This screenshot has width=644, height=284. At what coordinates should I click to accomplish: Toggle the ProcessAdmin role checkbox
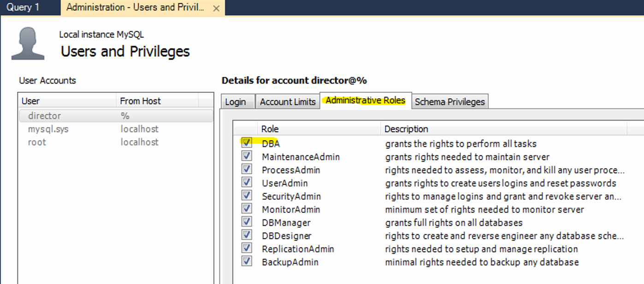click(247, 169)
